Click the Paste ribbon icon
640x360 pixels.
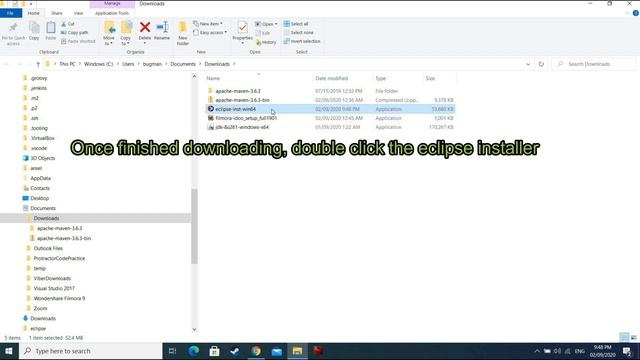(x=51, y=28)
